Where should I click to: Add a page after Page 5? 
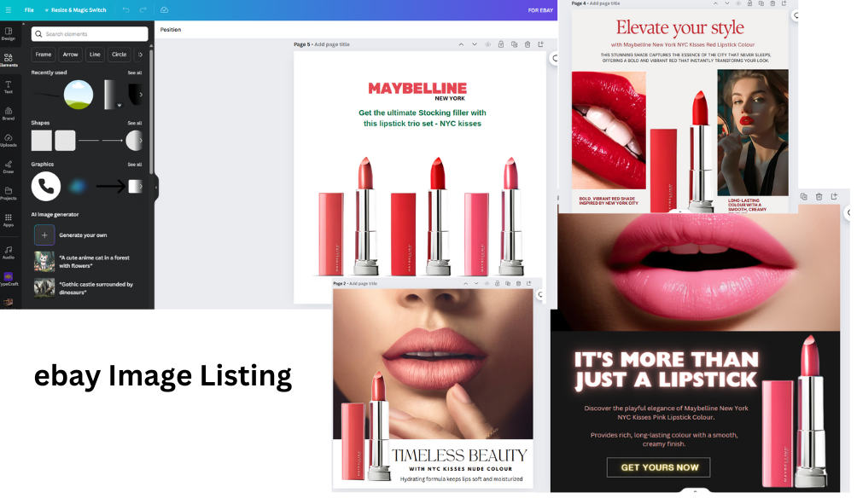click(x=540, y=44)
